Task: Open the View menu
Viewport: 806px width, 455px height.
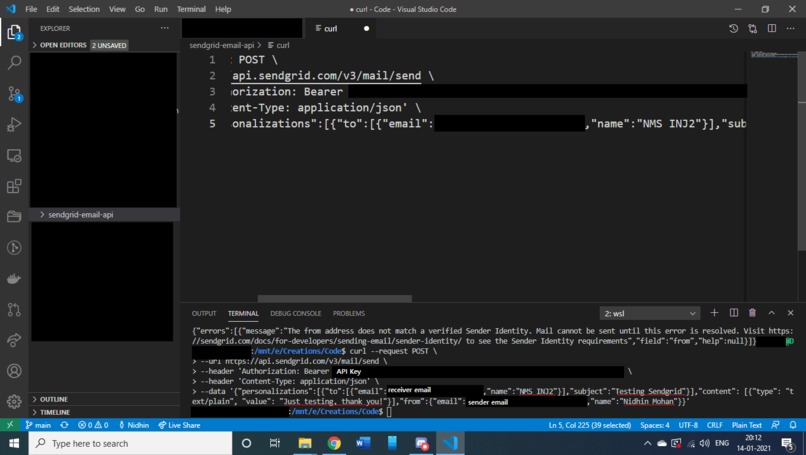Action: click(117, 9)
